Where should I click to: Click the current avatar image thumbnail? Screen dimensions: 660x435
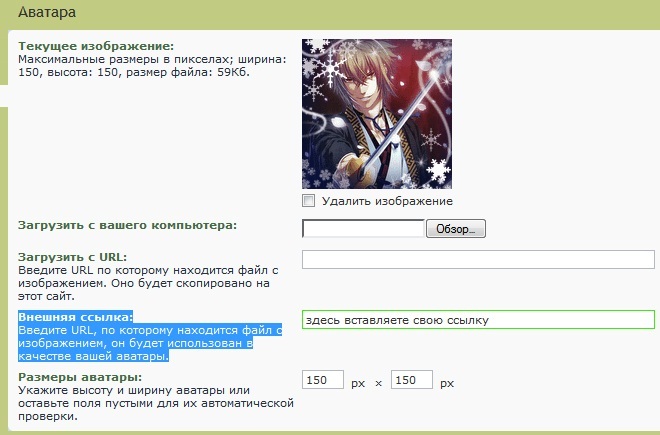(377, 114)
